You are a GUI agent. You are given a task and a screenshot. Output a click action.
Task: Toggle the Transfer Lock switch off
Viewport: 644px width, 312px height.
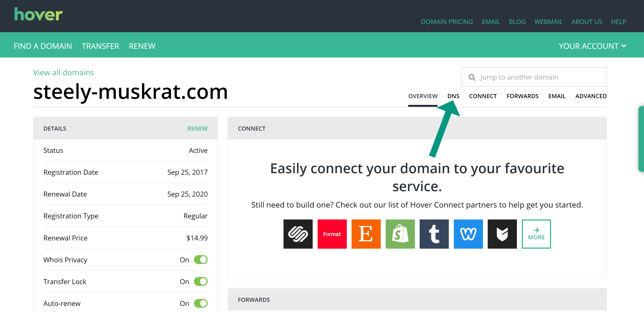pos(201,281)
